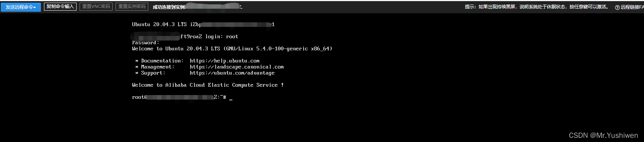This screenshot has width=644, height=142.
Task: Click the Welcome to Ubuntu kernel version line
Action: pos(232,48)
